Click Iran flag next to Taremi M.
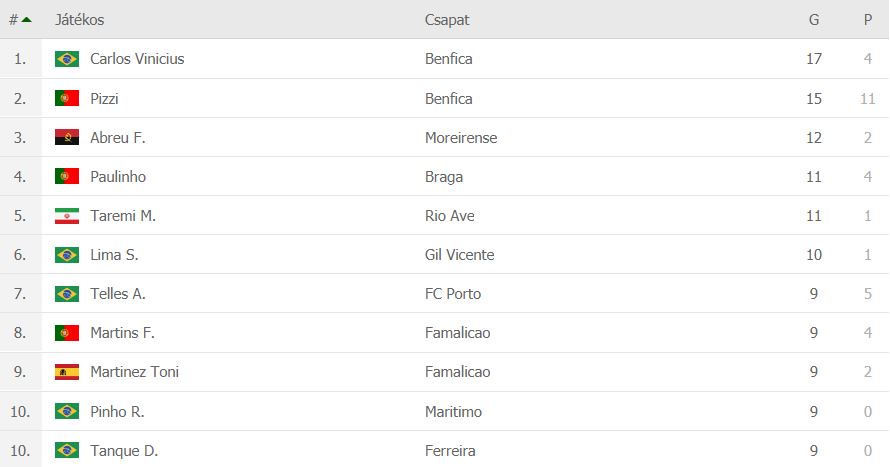Viewport: 890px width, 467px height. point(67,216)
